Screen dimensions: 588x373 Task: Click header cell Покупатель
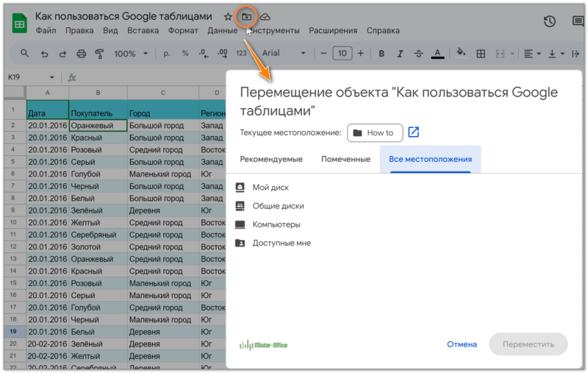98,110
